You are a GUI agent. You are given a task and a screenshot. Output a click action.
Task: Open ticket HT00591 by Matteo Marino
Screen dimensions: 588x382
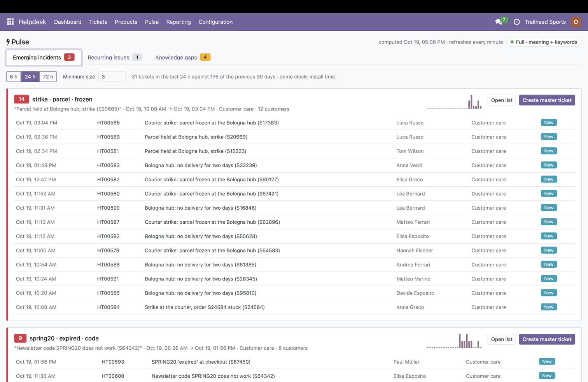pos(294,279)
